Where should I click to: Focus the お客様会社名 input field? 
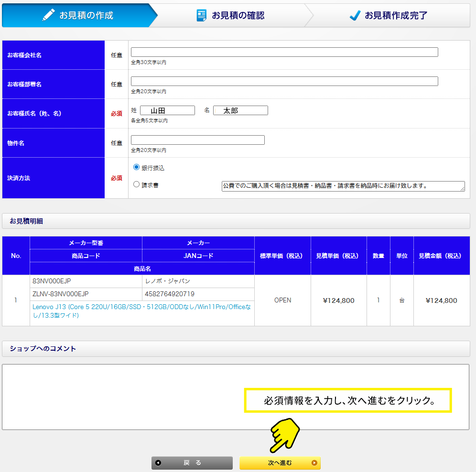(284, 52)
